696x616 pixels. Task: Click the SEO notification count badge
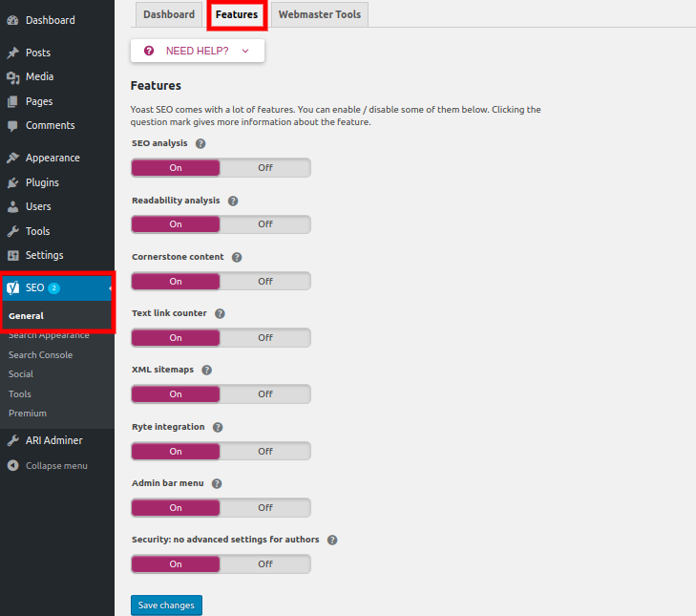pos(53,287)
